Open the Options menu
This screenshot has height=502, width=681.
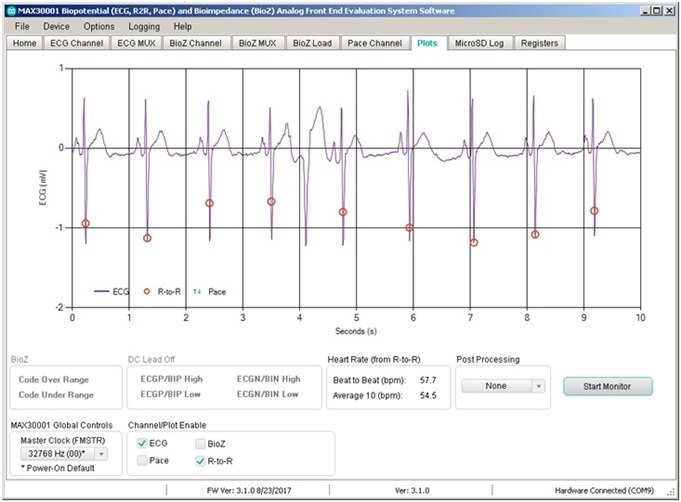pos(99,26)
